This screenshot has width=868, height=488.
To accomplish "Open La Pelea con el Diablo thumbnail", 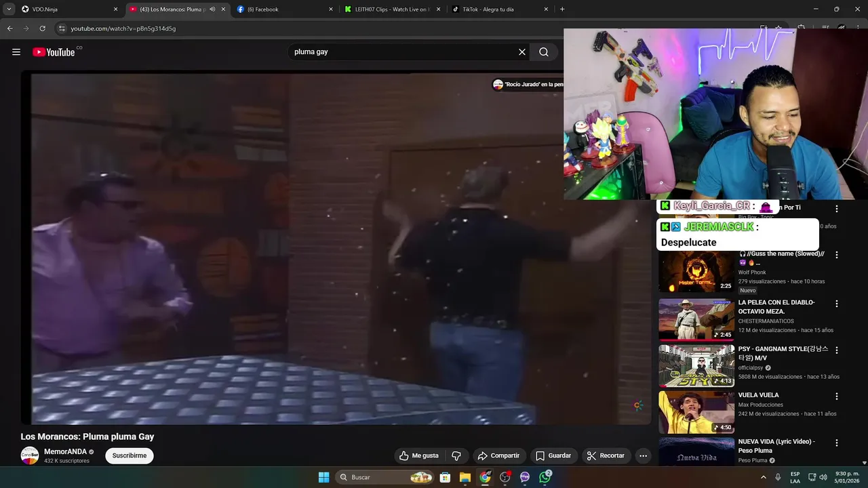I will (x=696, y=319).
